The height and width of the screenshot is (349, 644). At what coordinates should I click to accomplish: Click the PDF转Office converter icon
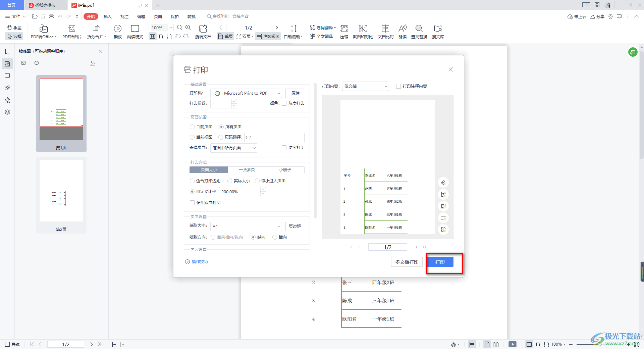click(x=44, y=29)
